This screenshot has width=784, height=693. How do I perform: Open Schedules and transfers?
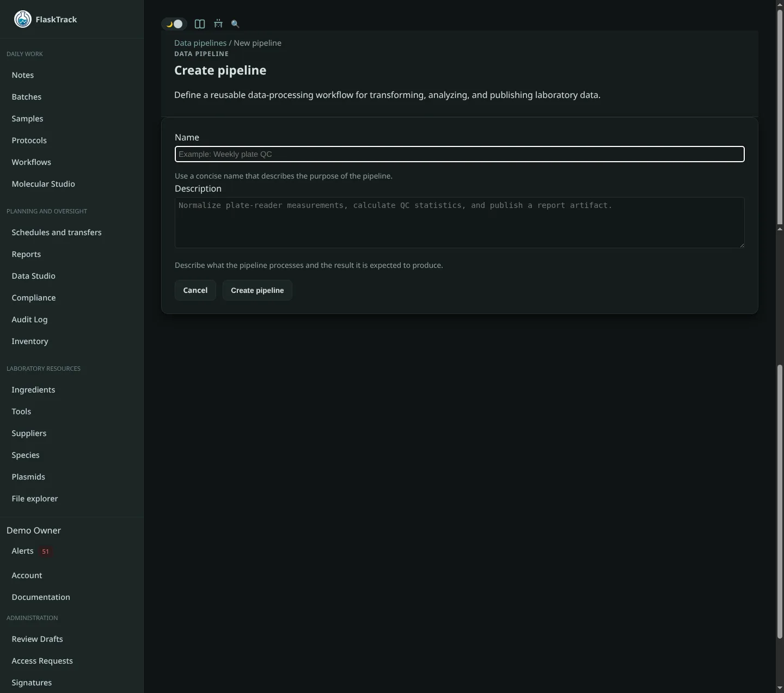pyautogui.click(x=57, y=232)
